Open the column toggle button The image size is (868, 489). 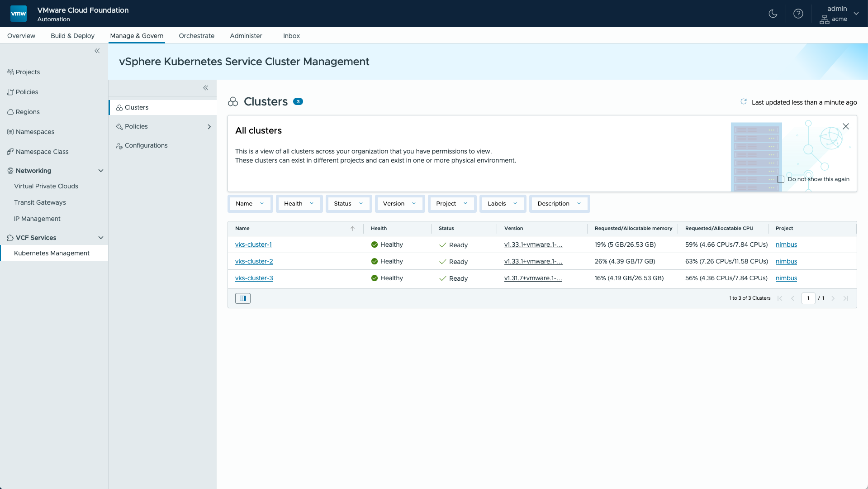pos(243,298)
